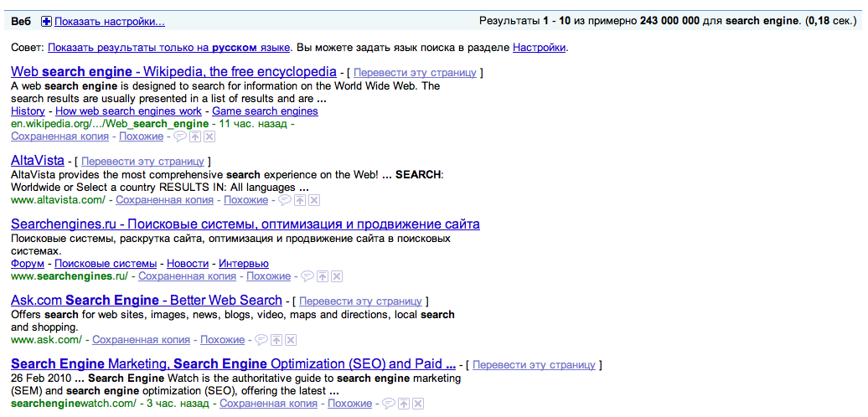Open the Настройки link in the tip line

tap(540, 48)
